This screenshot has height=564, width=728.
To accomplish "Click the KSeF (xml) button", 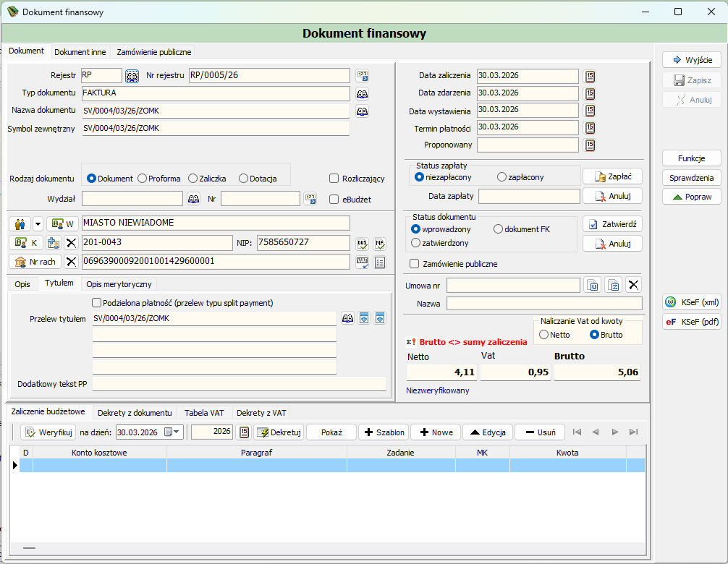I will pos(692,302).
